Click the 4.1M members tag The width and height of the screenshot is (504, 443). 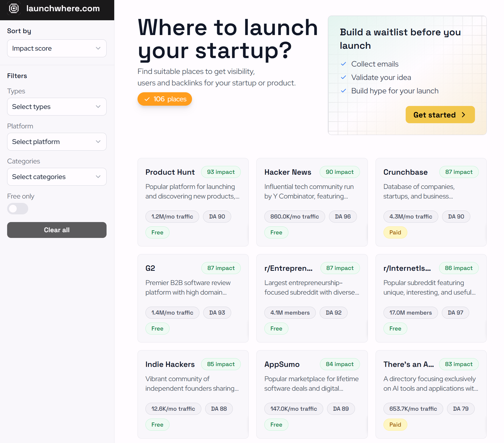point(290,313)
